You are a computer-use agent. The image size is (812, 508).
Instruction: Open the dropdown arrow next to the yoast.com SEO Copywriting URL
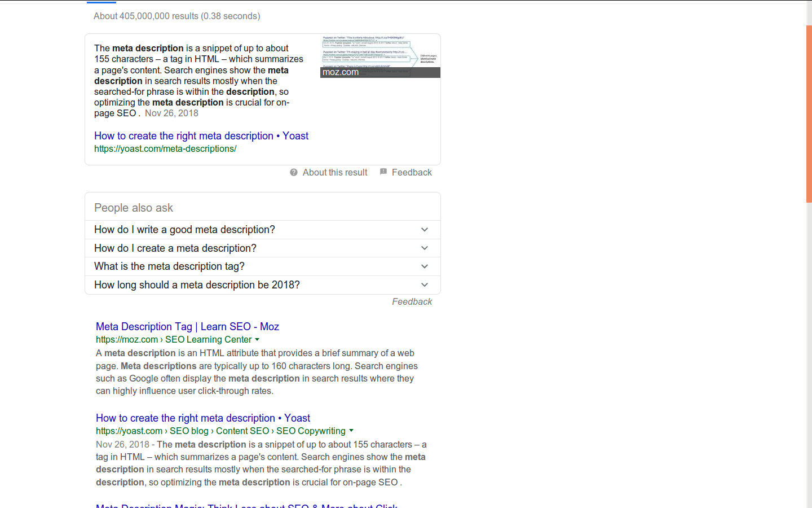(351, 431)
